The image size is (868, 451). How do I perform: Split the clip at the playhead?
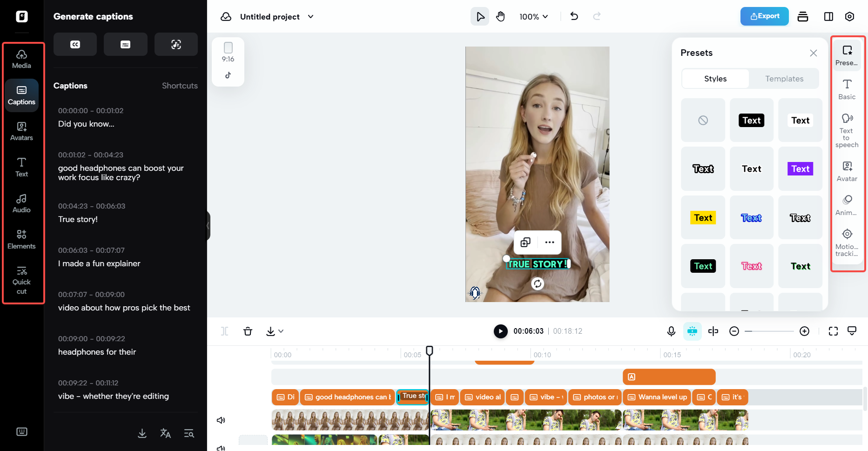[225, 331]
